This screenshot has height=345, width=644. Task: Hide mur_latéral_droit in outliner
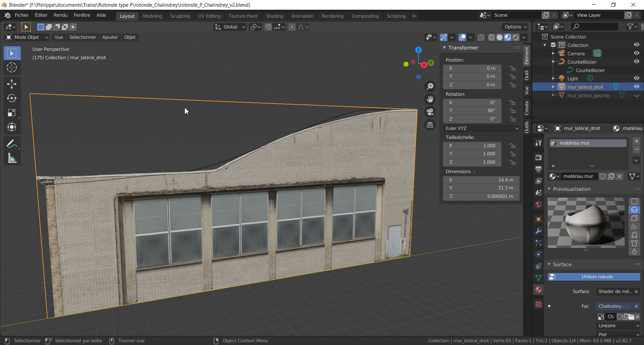coord(636,87)
